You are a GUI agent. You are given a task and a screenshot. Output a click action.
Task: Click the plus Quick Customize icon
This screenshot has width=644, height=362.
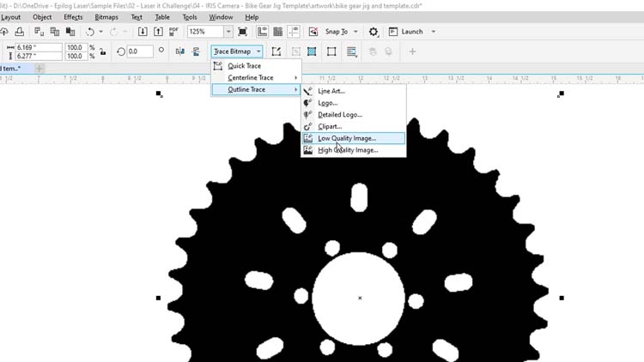tap(412, 51)
